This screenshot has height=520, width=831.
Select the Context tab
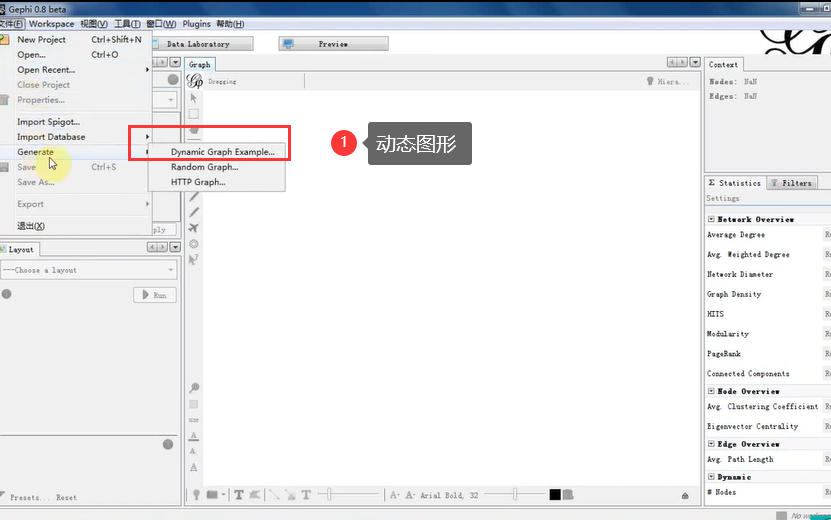click(x=723, y=65)
